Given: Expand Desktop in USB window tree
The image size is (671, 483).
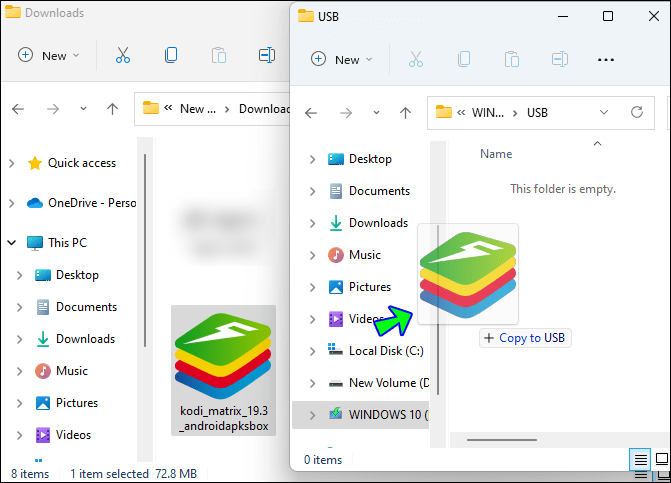Looking at the screenshot, I should click(x=312, y=159).
